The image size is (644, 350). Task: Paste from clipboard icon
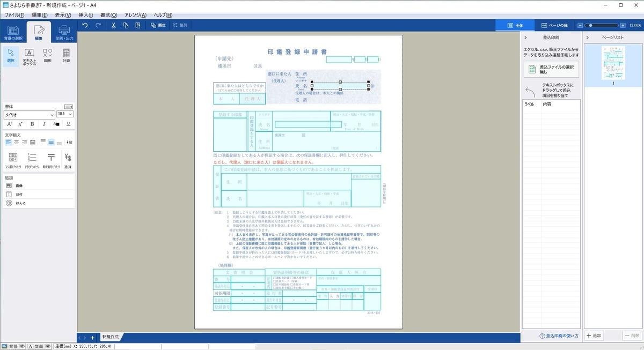coord(138,25)
